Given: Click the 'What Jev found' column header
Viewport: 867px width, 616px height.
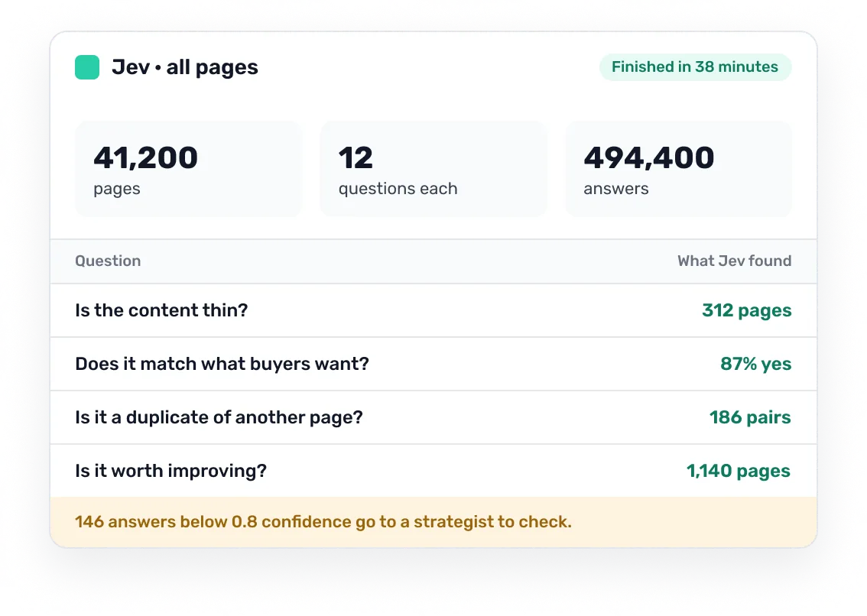Looking at the screenshot, I should tap(734, 261).
